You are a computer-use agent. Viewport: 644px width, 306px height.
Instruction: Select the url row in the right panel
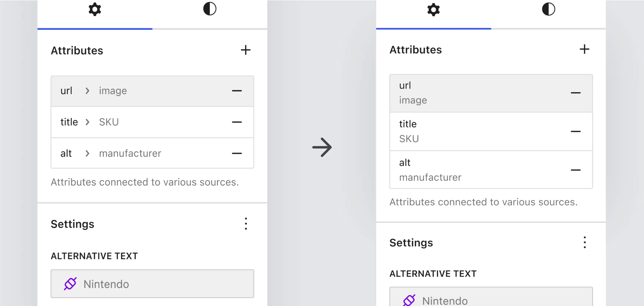click(475, 93)
